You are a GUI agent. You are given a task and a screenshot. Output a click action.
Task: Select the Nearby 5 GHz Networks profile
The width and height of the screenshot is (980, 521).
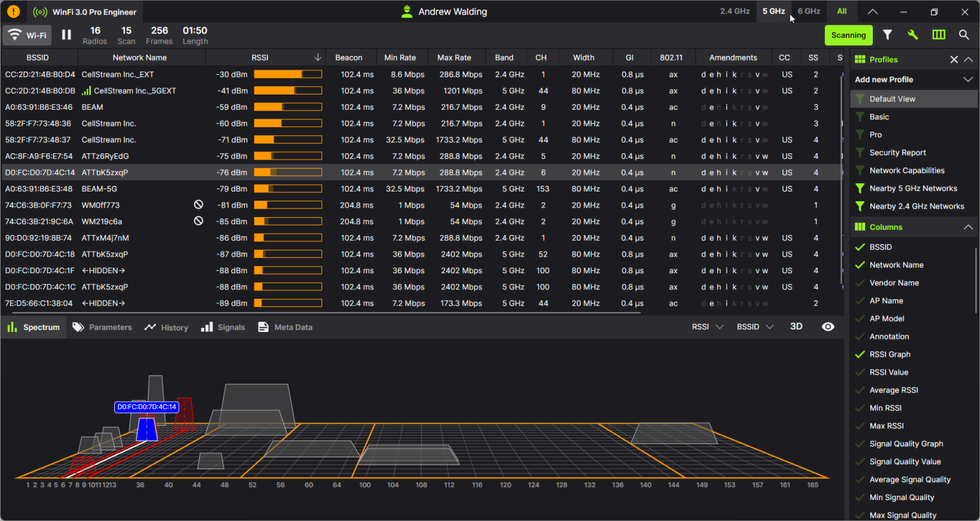pyautogui.click(x=912, y=188)
